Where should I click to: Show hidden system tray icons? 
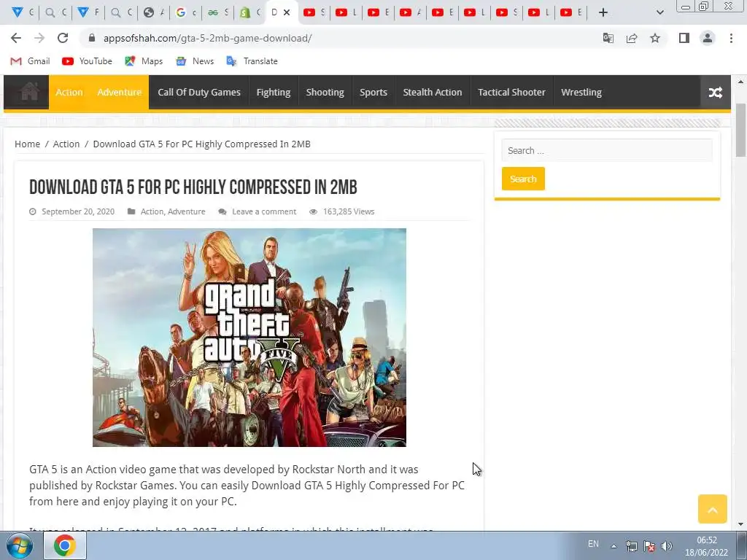pyautogui.click(x=614, y=546)
